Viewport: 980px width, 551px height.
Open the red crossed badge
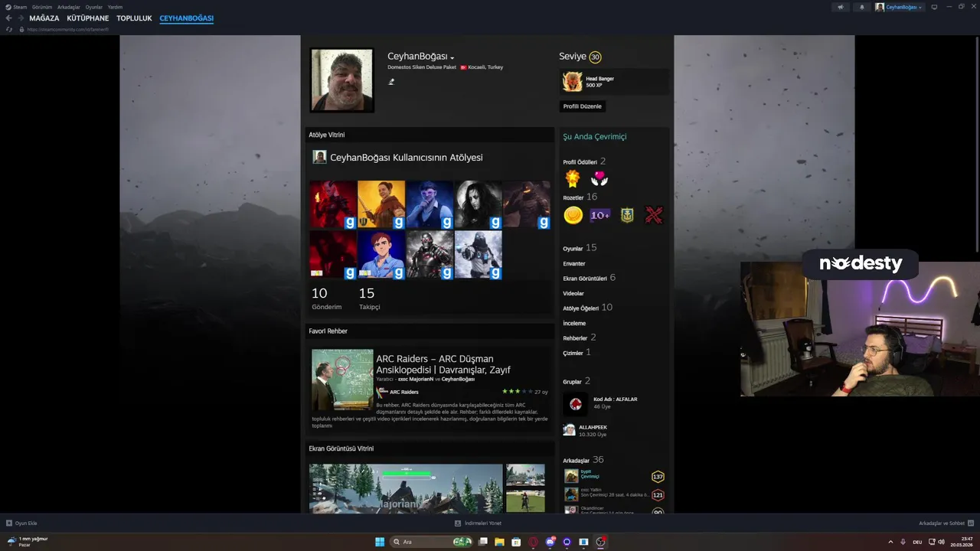[654, 215]
